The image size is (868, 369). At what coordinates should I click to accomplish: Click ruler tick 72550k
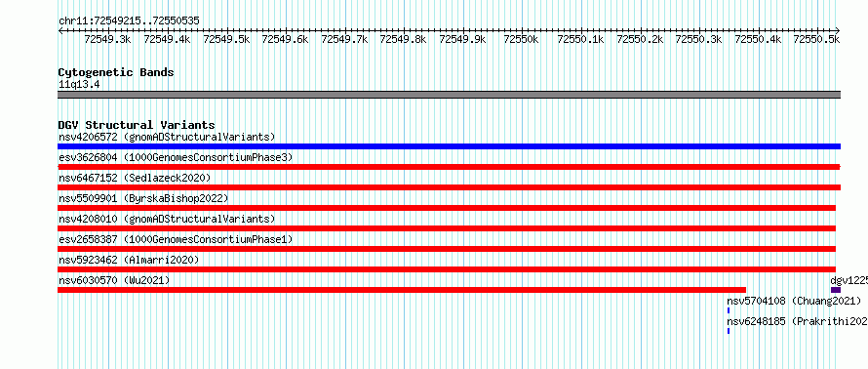click(521, 39)
